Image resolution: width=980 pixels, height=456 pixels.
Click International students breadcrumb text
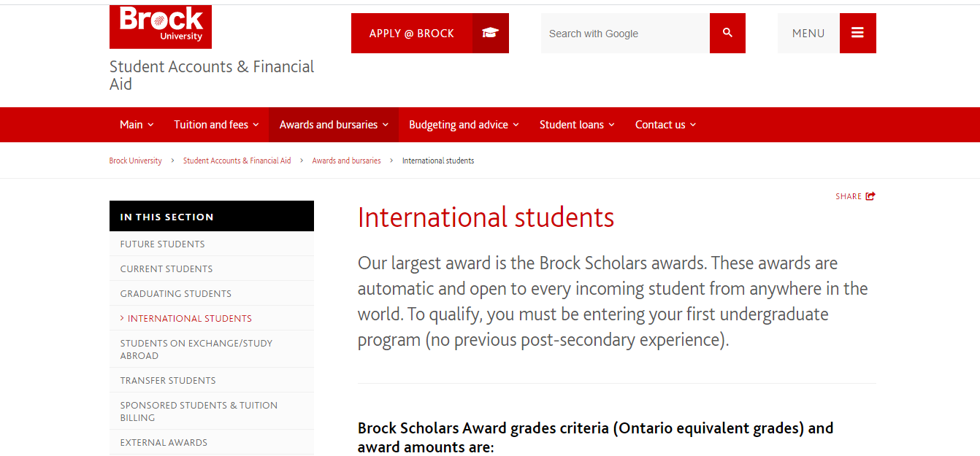(438, 161)
